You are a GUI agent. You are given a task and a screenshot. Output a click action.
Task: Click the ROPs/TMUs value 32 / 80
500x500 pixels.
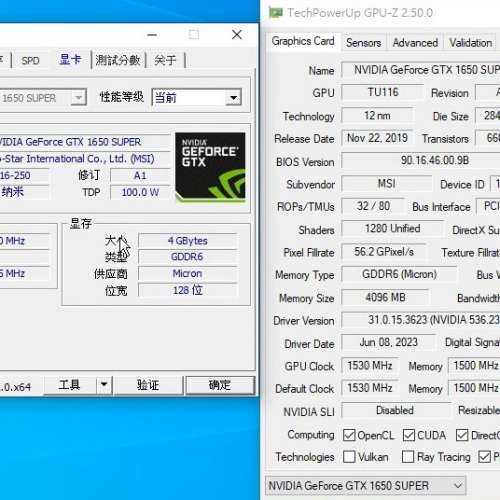click(373, 206)
